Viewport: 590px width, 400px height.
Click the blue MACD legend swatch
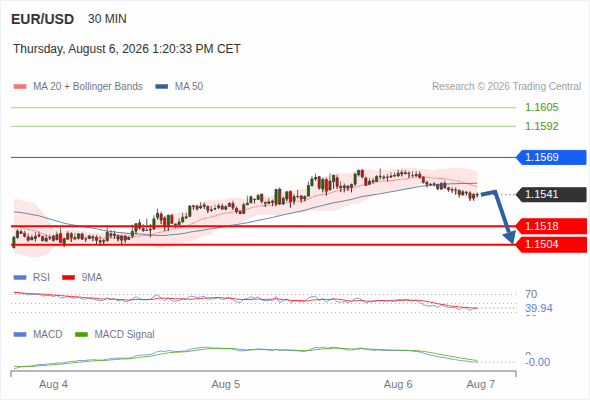click(x=20, y=335)
